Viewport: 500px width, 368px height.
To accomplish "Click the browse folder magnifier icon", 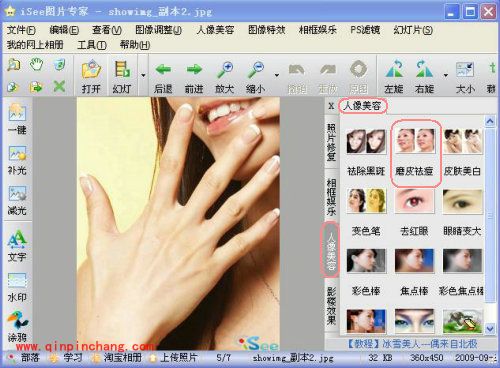I will point(14,64).
